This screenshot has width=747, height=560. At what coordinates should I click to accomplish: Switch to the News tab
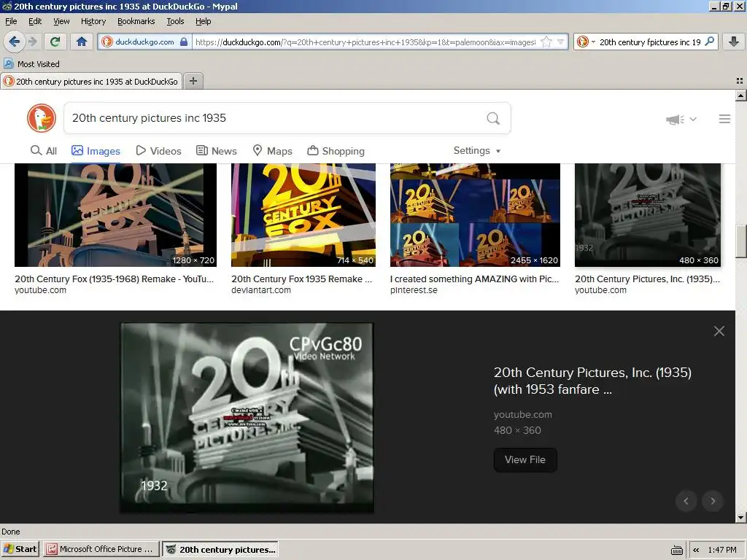(216, 151)
